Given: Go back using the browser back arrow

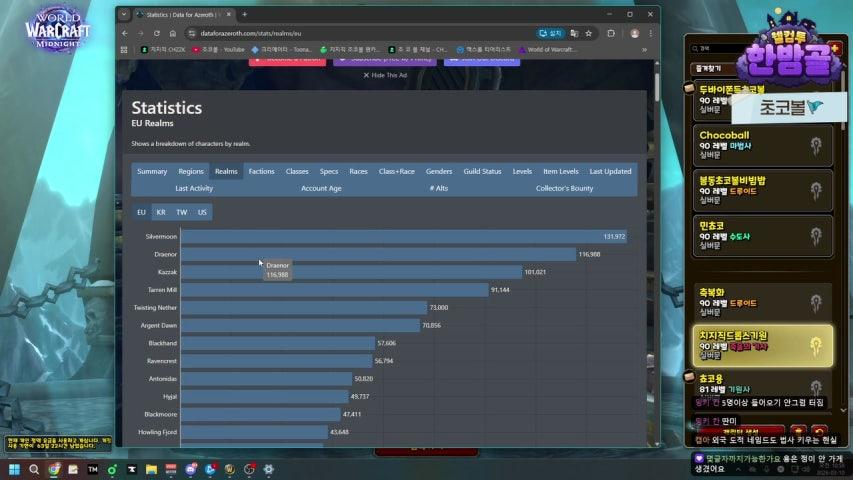Looking at the screenshot, I should 125,33.
